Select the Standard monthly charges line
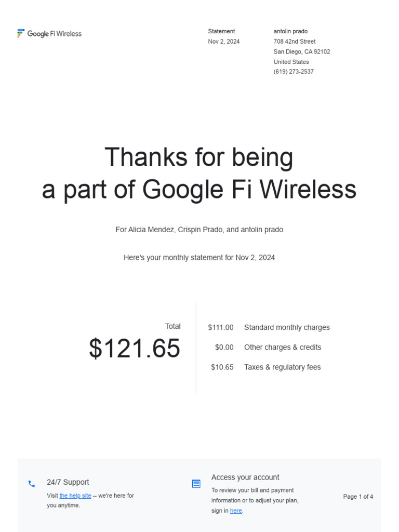 [x=287, y=327]
